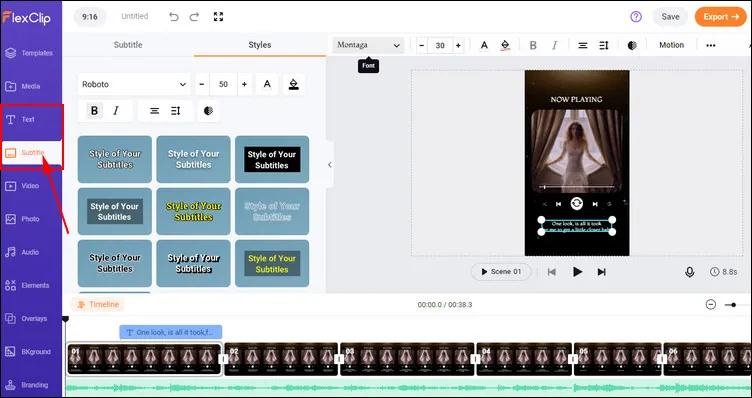The image size is (752, 398).
Task: Click the timeline zoom out icon
Action: point(711,304)
